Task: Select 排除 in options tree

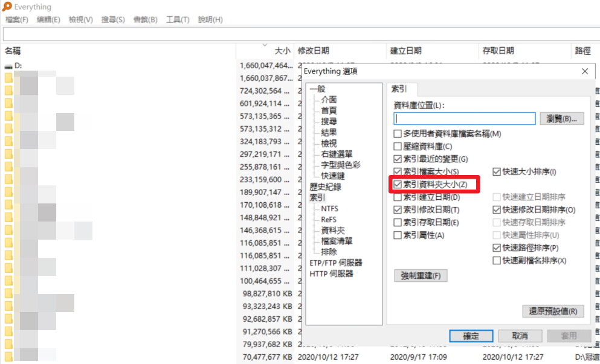Action: point(329,252)
